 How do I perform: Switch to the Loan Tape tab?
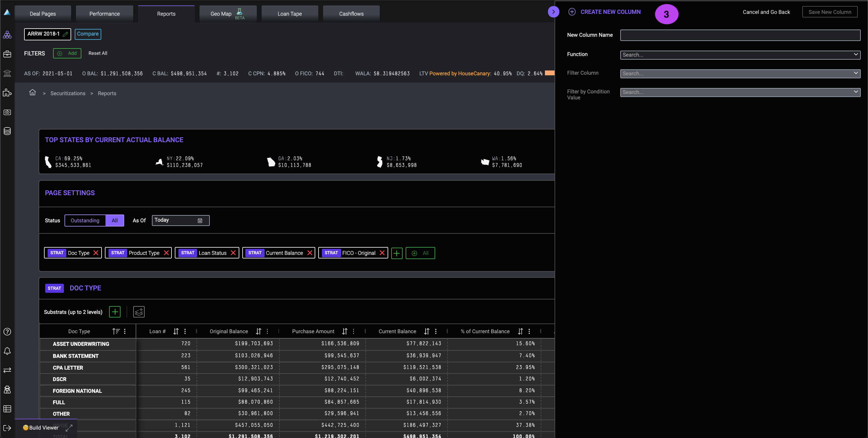click(289, 14)
